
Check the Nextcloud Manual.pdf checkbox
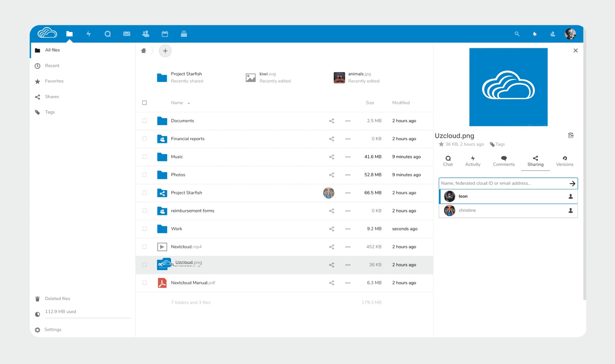(144, 283)
